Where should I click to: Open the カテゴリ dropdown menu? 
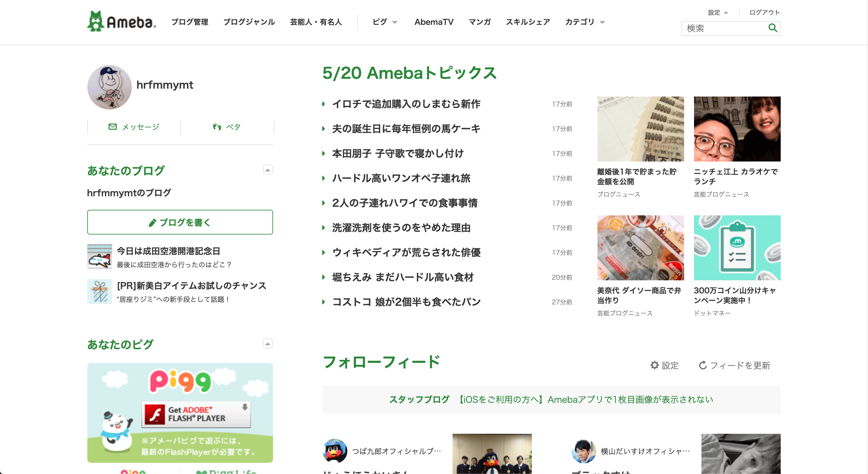pos(585,22)
